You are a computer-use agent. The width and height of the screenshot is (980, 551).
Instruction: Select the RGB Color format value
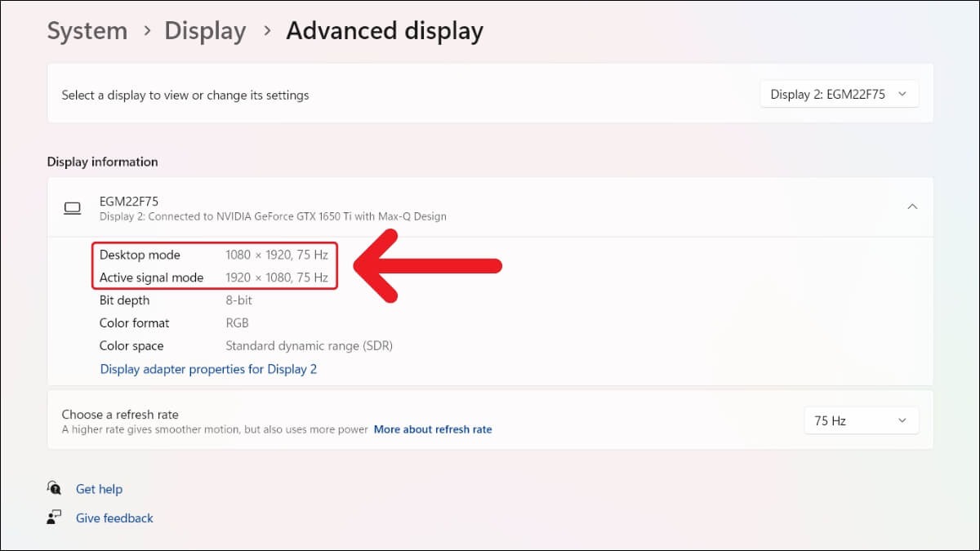[x=237, y=323]
